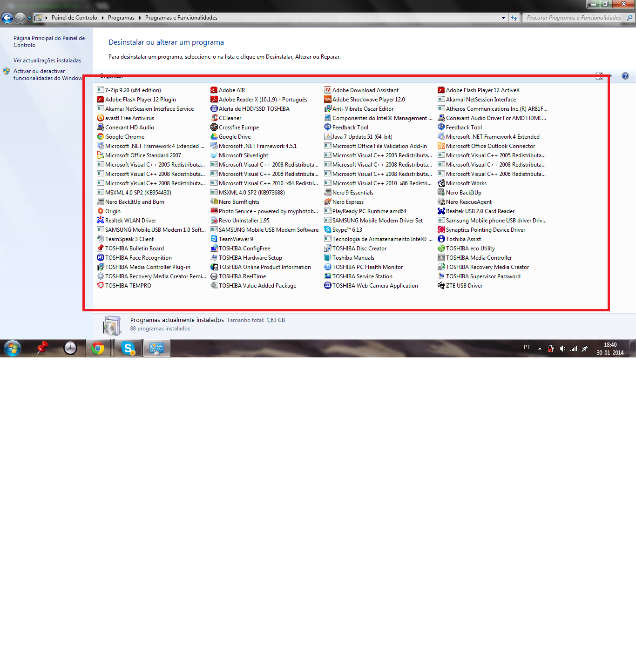The width and height of the screenshot is (636, 672).
Task: Open Skype from the taskbar
Action: (x=128, y=348)
